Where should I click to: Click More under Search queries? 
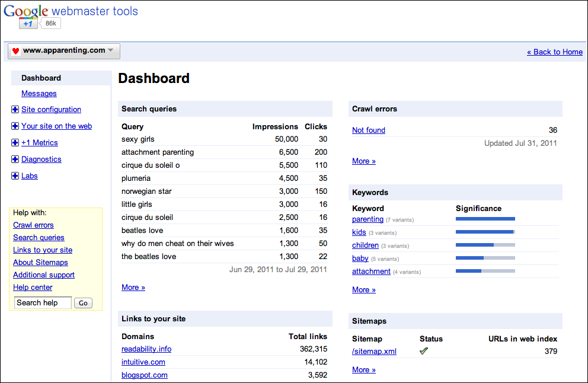133,288
